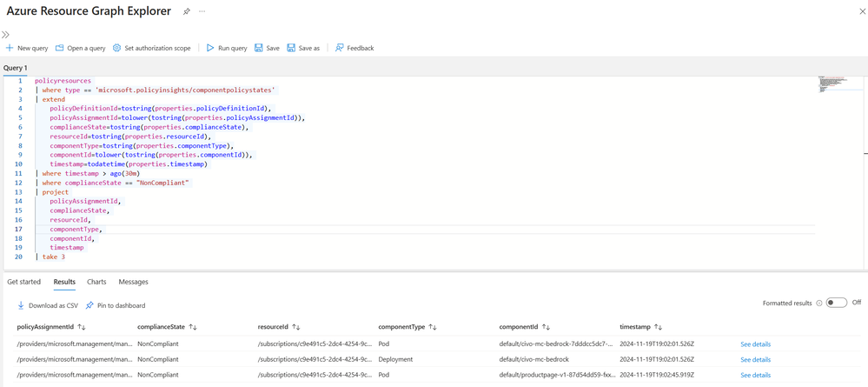This screenshot has height=387, width=868.
Task: Click the Set authorization scope label
Action: click(158, 48)
